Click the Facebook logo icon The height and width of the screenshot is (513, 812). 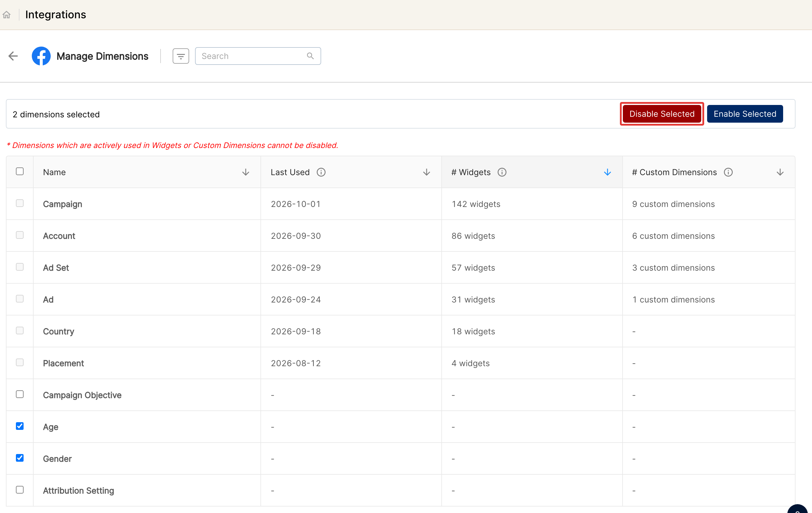pyautogui.click(x=41, y=56)
